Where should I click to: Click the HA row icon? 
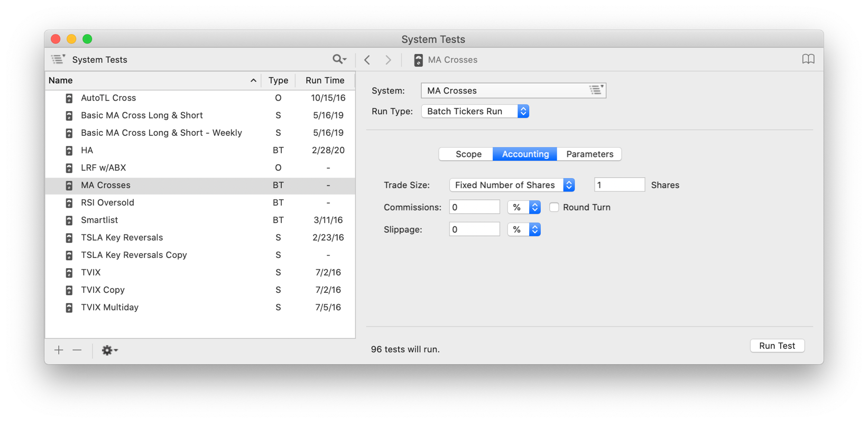(x=69, y=150)
